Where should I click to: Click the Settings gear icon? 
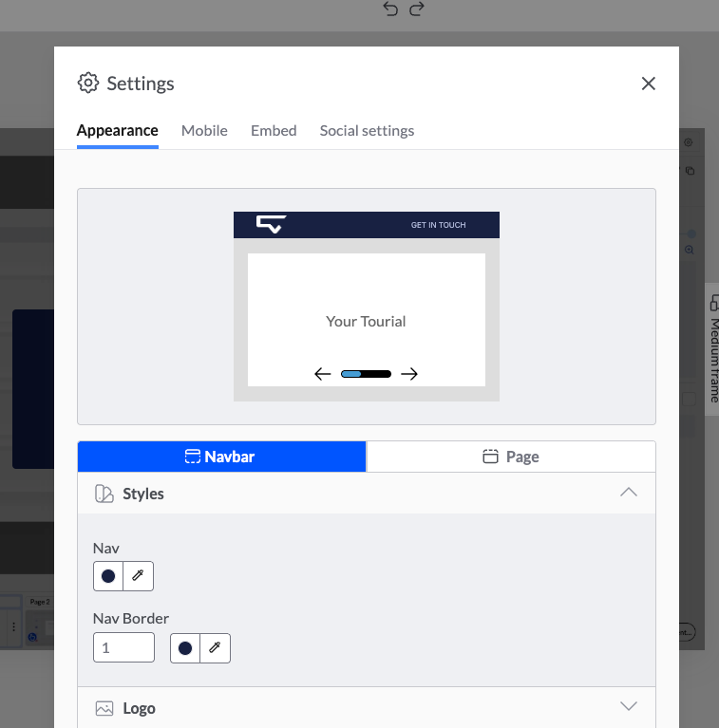88,83
